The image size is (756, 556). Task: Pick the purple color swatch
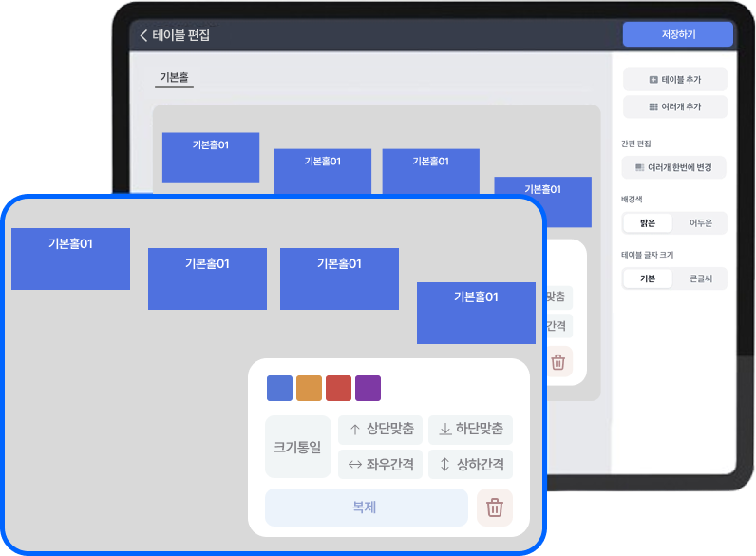(x=368, y=389)
